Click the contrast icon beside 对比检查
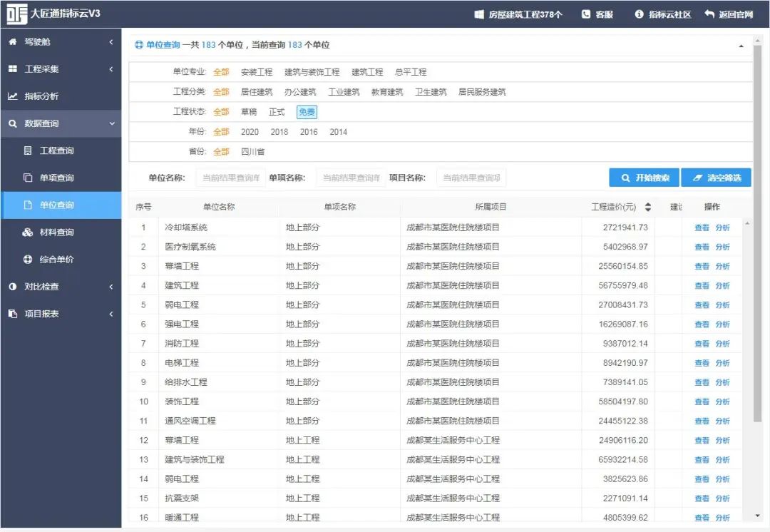770x532 pixels. [13, 287]
